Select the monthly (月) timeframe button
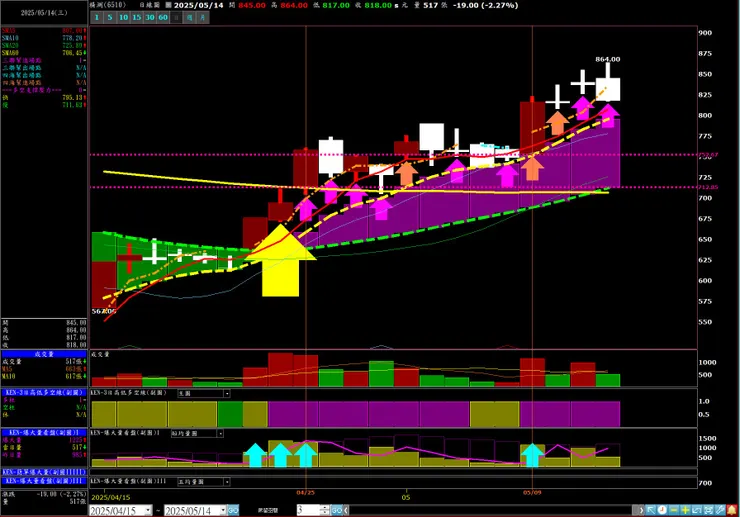This screenshot has width=740, height=517. point(202,17)
